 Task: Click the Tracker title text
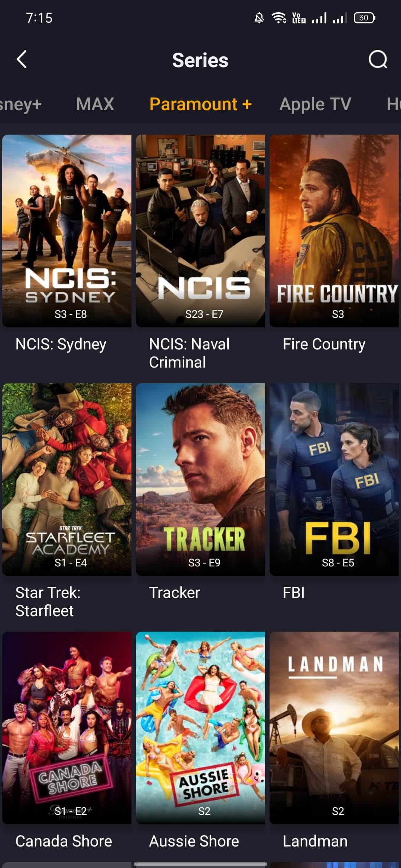tap(175, 592)
